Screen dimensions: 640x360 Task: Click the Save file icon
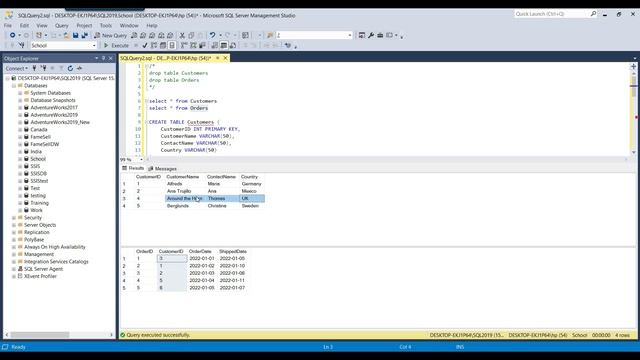click(x=76, y=36)
